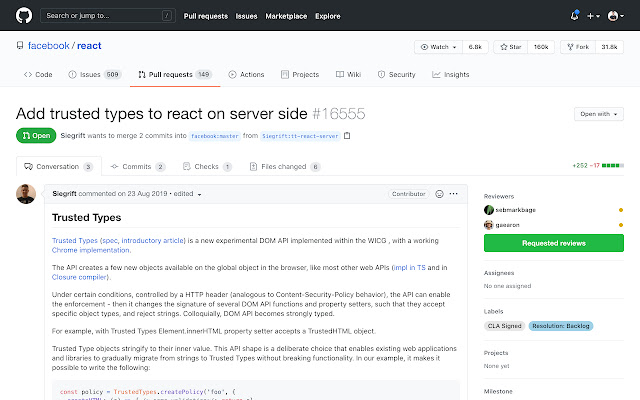Viewport: 640px width, 400px height.
Task: Select the repository Pull requests tab
Action: click(x=175, y=75)
